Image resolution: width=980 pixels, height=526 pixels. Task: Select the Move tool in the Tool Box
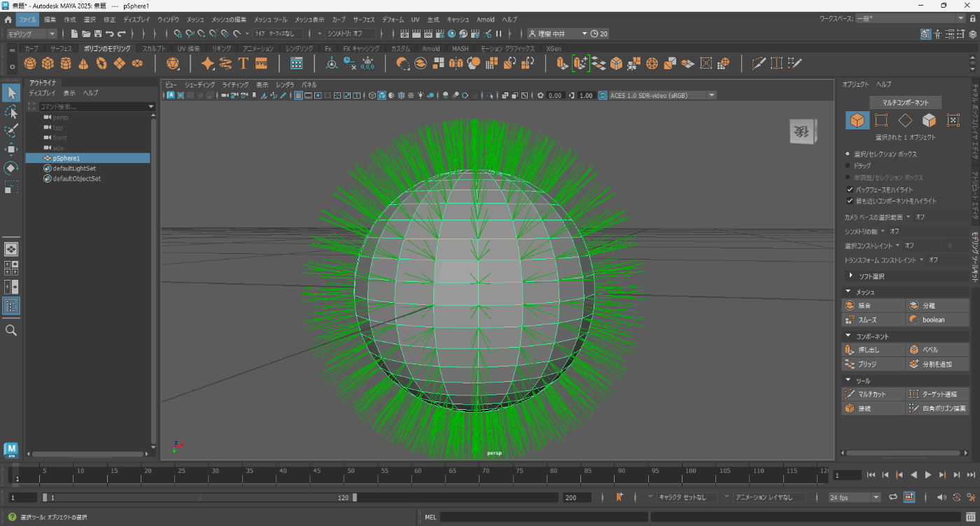[x=11, y=150]
